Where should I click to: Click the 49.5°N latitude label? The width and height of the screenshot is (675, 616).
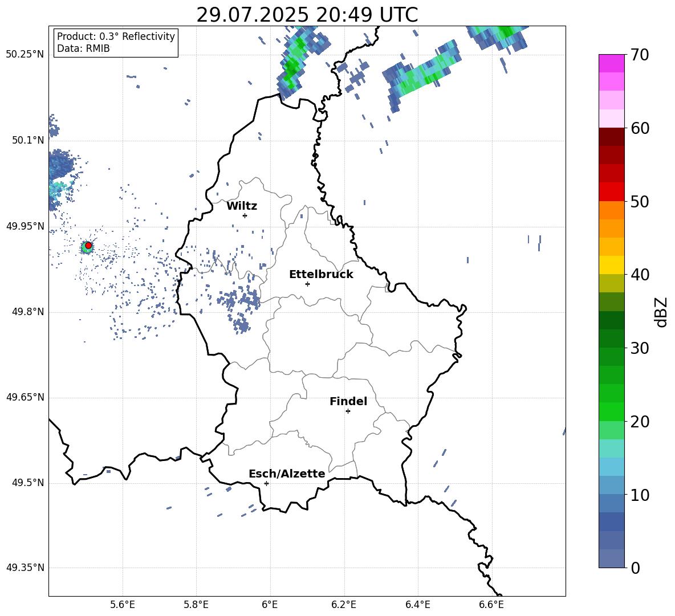(x=28, y=483)
